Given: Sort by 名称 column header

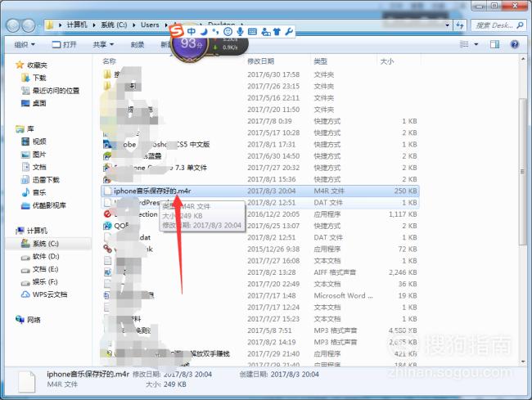Looking at the screenshot, I should tap(109, 61).
